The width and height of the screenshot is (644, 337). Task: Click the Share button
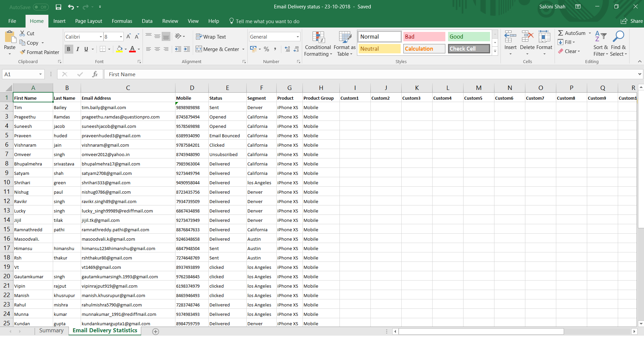(632, 21)
